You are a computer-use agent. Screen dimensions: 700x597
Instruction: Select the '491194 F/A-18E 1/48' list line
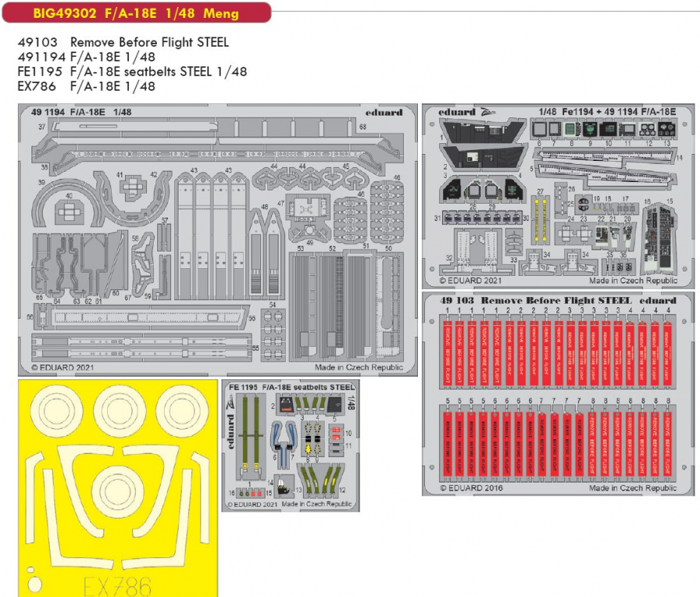[x=86, y=57]
